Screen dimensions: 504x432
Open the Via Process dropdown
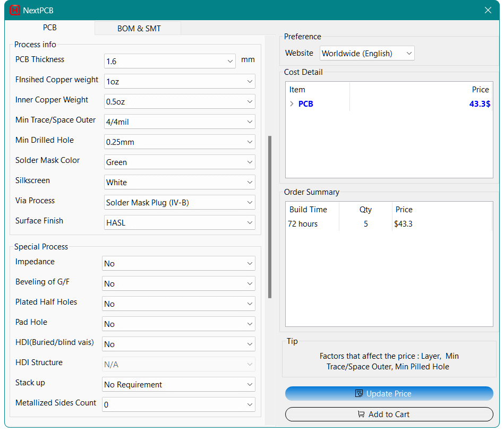(180, 202)
